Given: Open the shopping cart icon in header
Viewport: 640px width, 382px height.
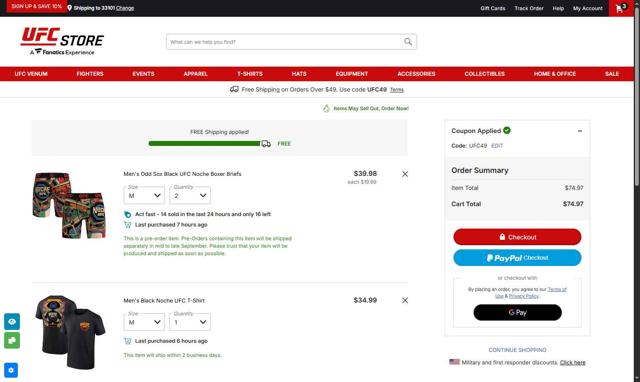Looking at the screenshot, I should tap(621, 8).
